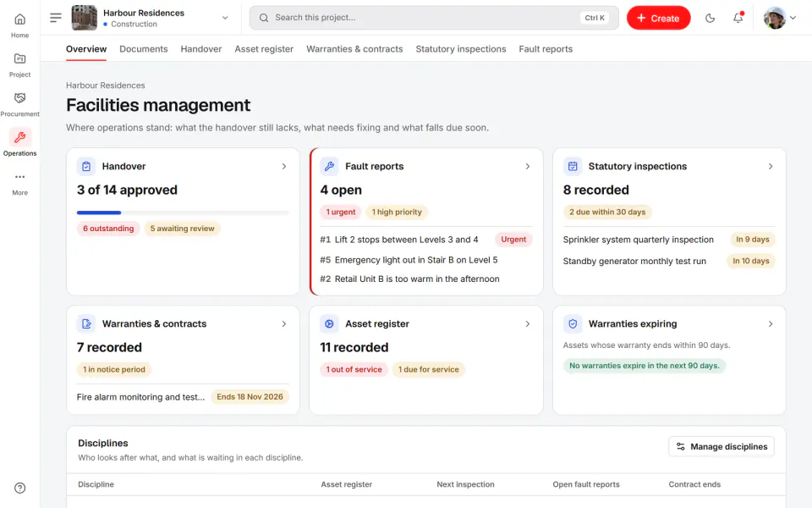Viewport: 812px width, 508px height.
Task: Click the Harbour Residences project thumbnail
Action: click(84, 18)
